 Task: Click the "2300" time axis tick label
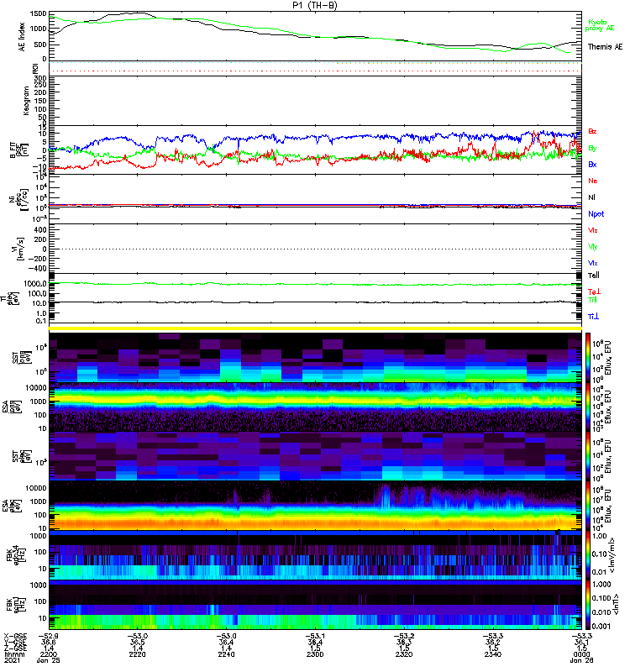[x=315, y=654]
